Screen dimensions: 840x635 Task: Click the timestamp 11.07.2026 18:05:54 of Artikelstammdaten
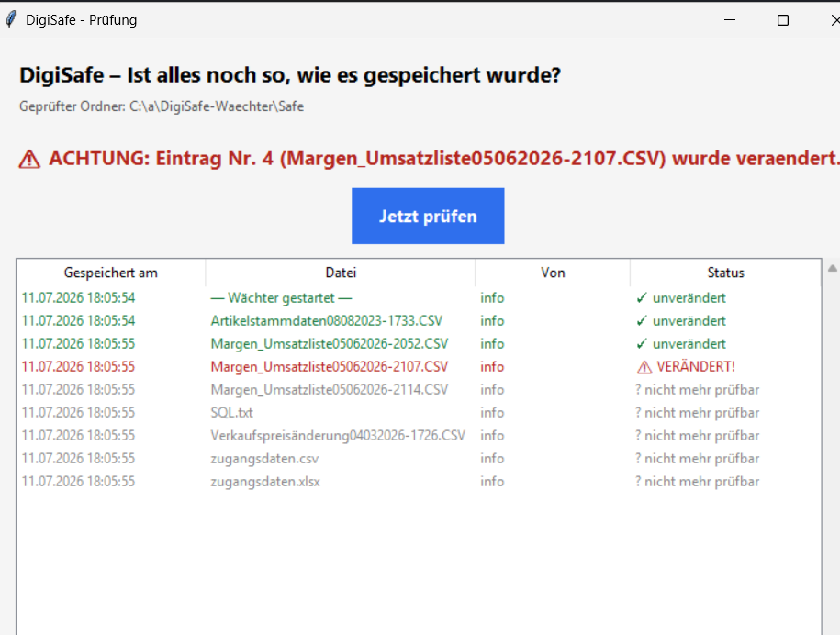pos(78,321)
